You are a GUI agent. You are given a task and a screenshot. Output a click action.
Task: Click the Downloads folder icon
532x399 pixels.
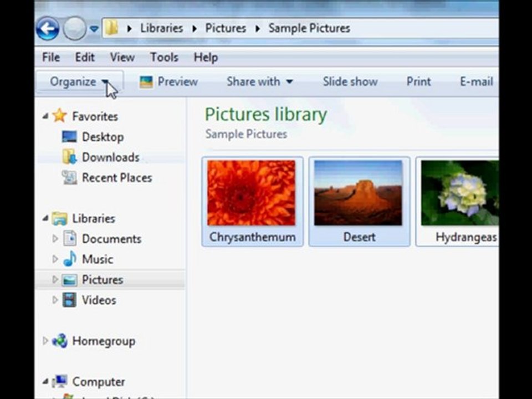point(69,157)
